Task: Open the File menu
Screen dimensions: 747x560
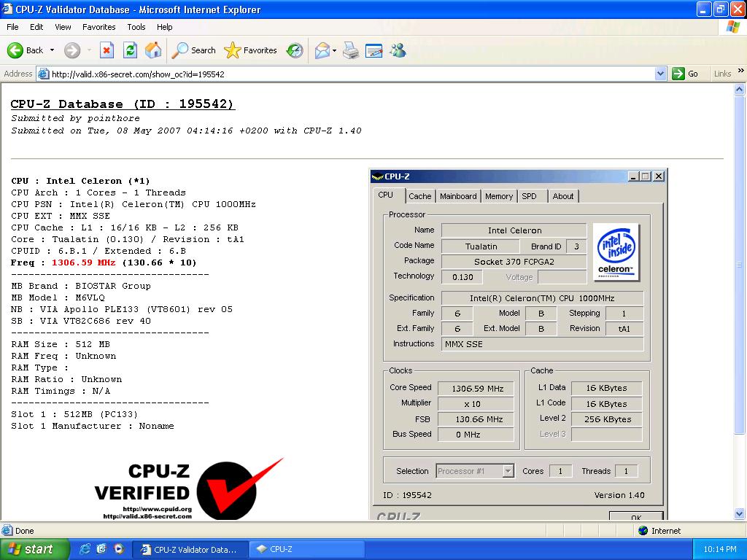Action: (12, 27)
